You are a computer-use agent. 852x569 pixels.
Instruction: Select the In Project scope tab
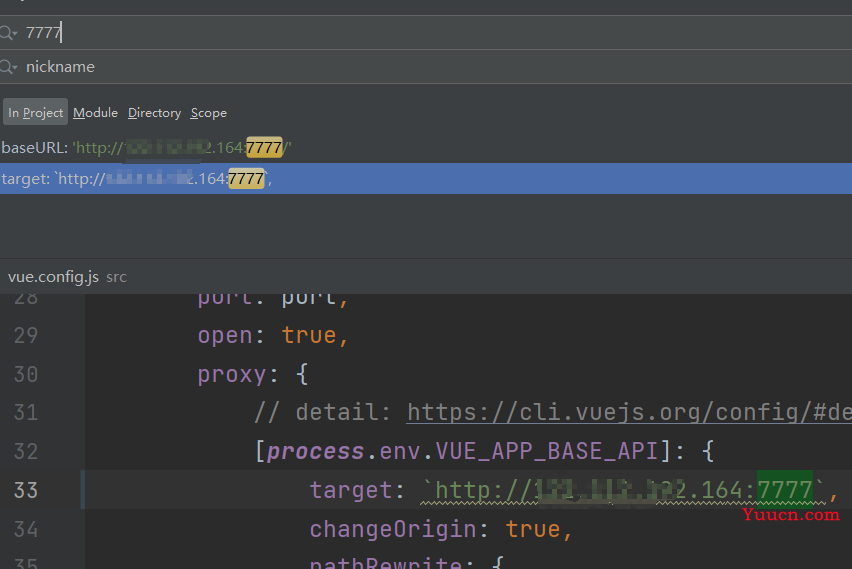(35, 112)
